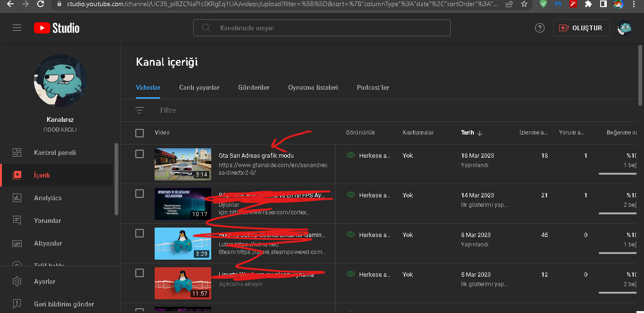
Task: Switch to the Videolar tab
Action: click(x=148, y=87)
